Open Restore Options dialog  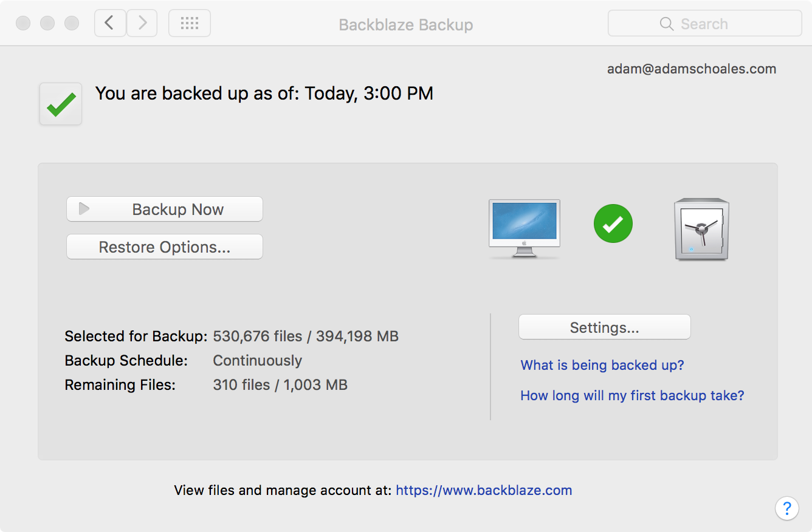(165, 247)
